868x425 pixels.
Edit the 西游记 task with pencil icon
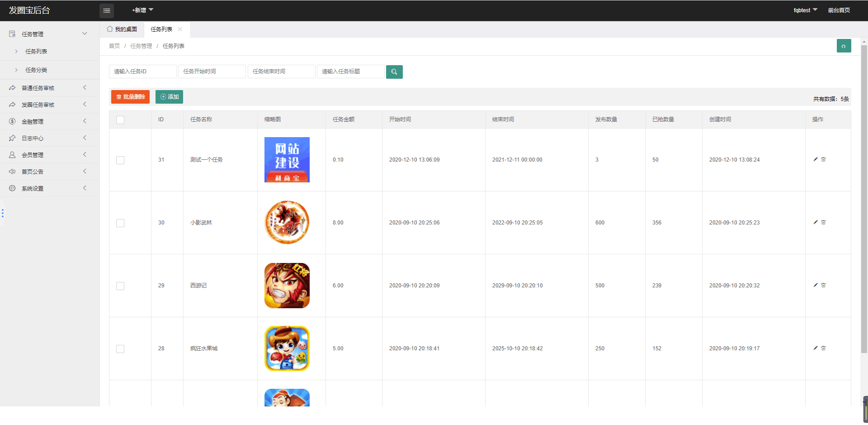(x=816, y=285)
